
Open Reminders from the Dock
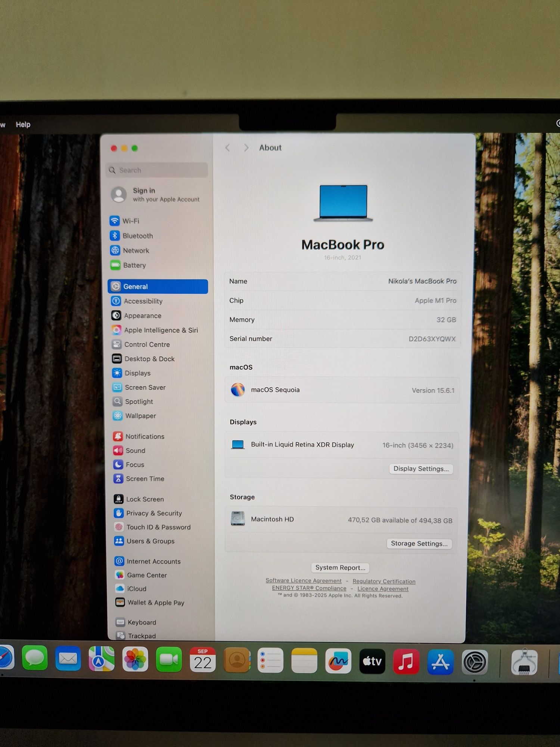click(x=270, y=661)
